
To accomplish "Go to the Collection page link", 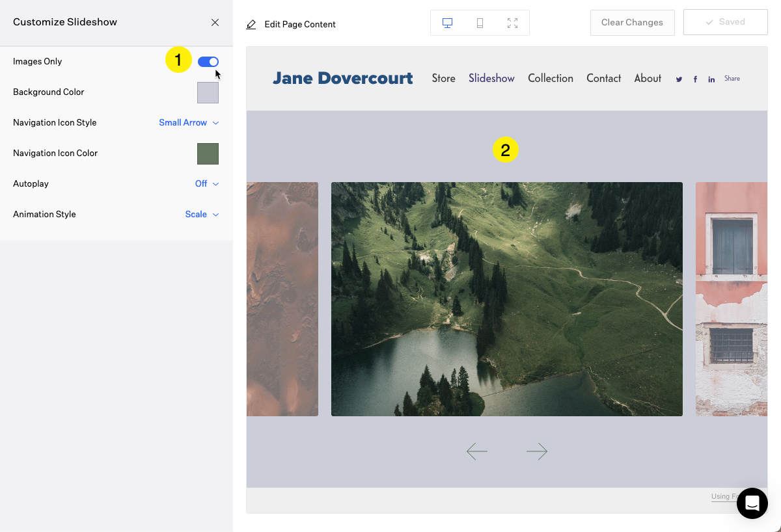I will pyautogui.click(x=550, y=78).
